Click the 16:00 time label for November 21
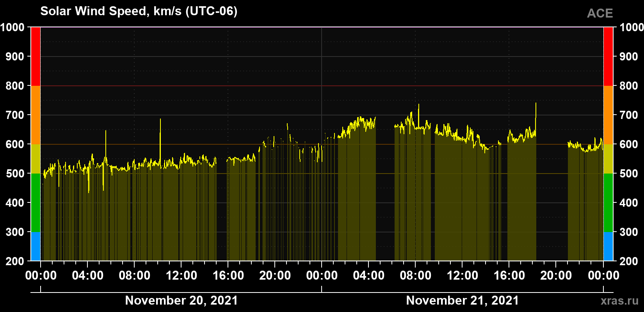Screen dimensions: 644x312 509,276
